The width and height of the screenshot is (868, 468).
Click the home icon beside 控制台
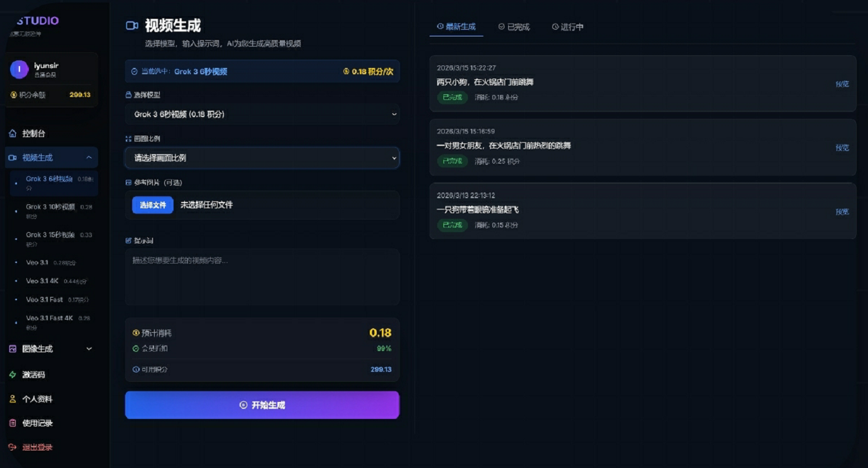13,133
